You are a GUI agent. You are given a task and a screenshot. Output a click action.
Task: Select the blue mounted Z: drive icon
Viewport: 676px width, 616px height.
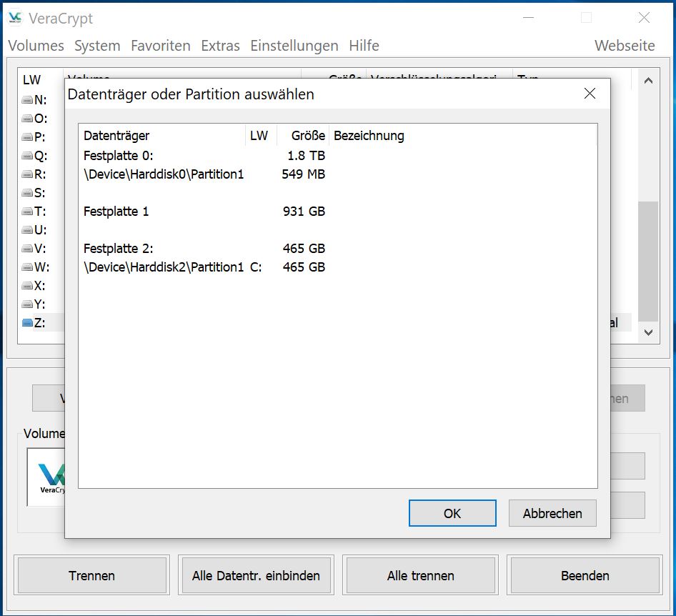(x=27, y=323)
